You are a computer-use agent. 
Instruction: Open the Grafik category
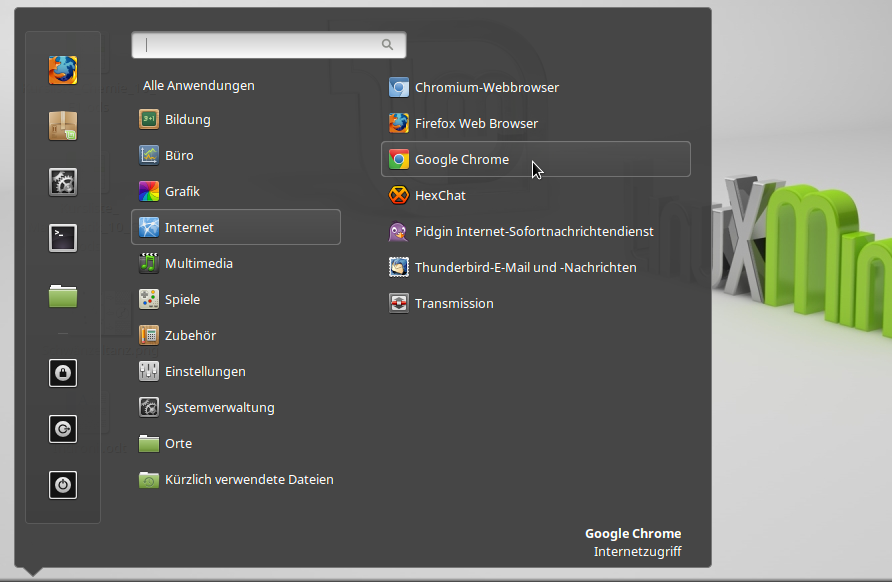tap(236, 191)
